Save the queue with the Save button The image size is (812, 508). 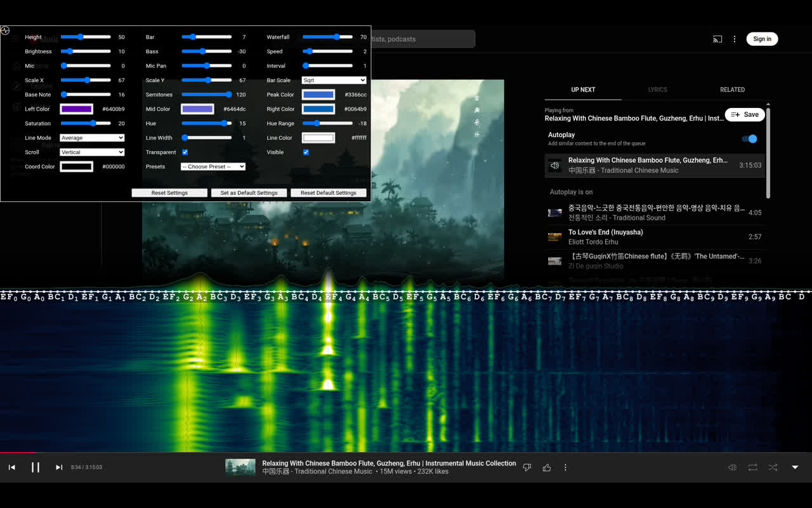pos(745,114)
